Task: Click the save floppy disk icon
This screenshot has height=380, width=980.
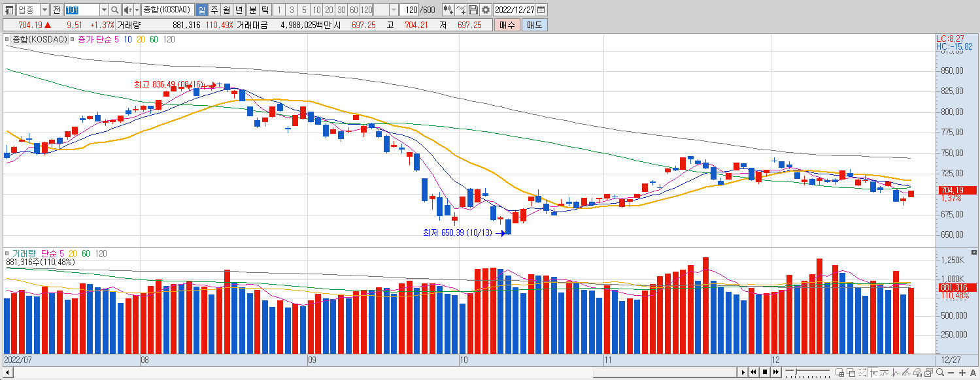Action: pyautogui.click(x=473, y=10)
